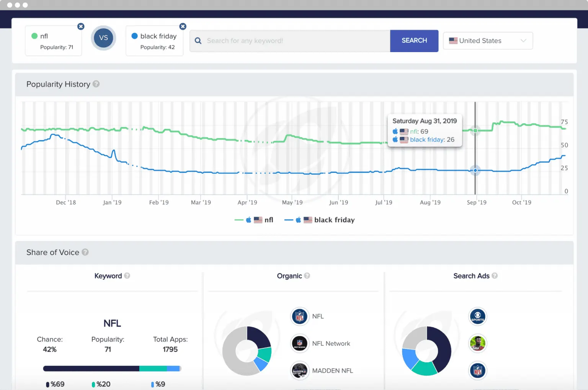
Task: Open the Keyword column help icon
Action: click(127, 276)
